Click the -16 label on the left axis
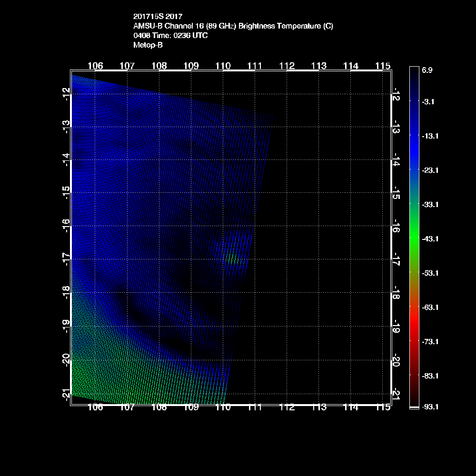 tap(66, 227)
